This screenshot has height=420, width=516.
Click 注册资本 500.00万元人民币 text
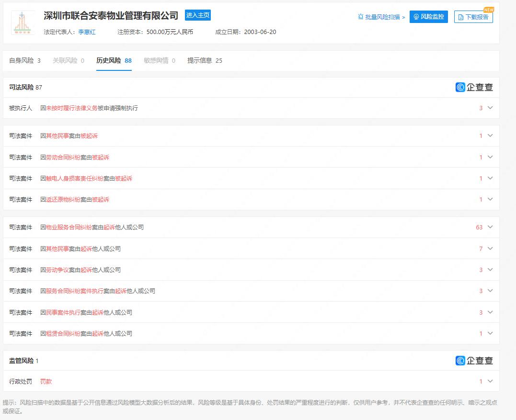point(155,32)
